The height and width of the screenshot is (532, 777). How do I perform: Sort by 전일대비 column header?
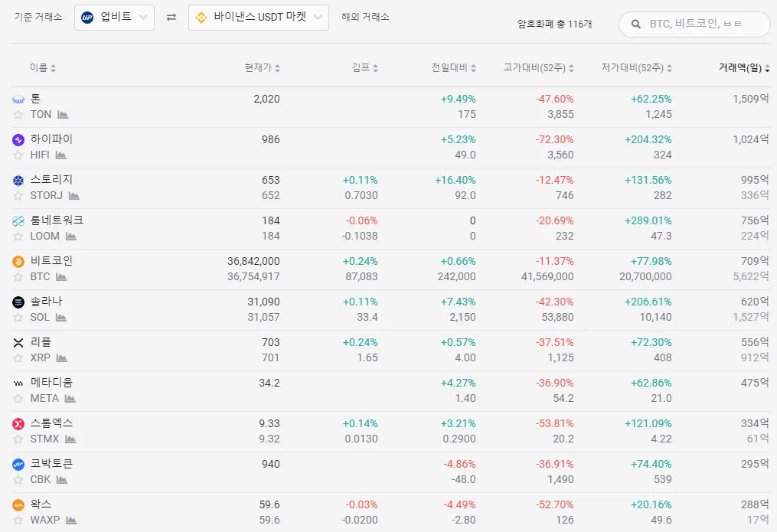click(x=453, y=67)
